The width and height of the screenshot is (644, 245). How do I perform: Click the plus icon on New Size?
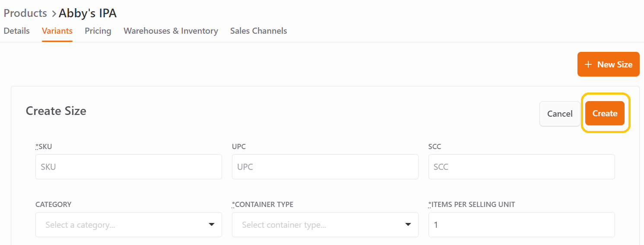point(588,64)
